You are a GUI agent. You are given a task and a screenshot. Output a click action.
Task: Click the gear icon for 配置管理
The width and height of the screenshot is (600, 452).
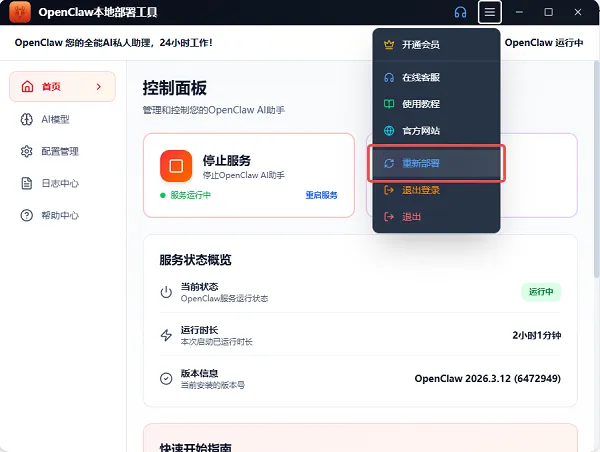click(26, 151)
